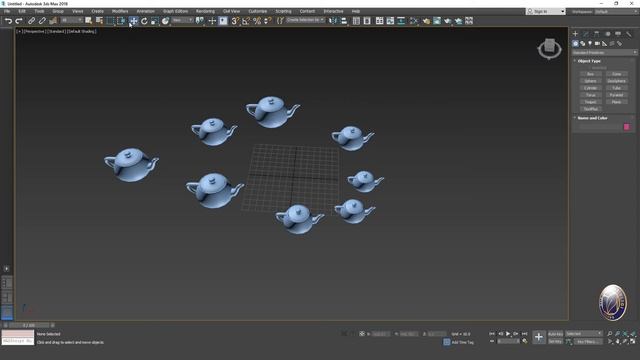Toggle Angle Snap

[246, 21]
